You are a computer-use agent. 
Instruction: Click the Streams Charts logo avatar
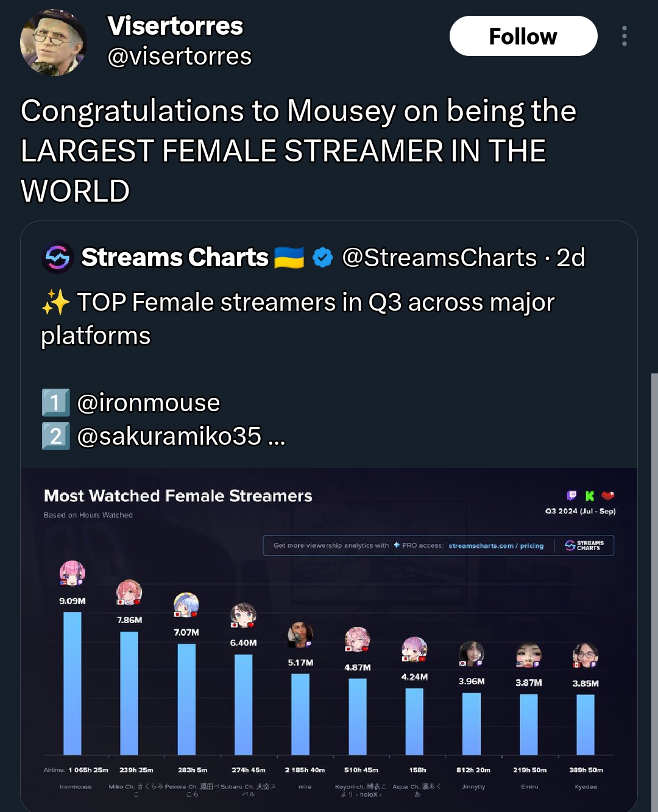57,258
